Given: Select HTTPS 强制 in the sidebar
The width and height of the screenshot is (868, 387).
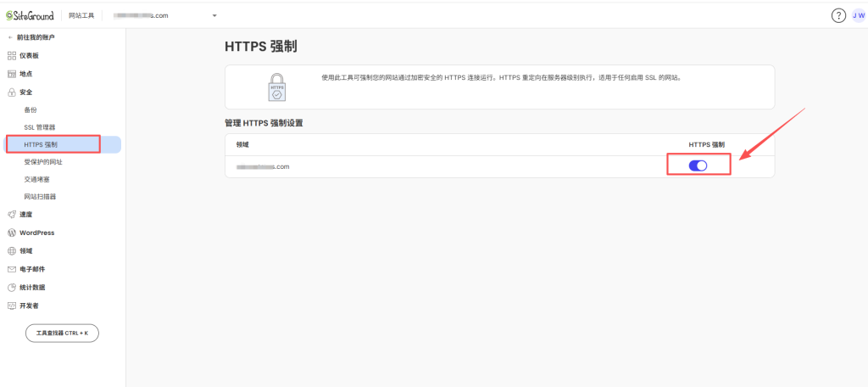Looking at the screenshot, I should coord(61,145).
